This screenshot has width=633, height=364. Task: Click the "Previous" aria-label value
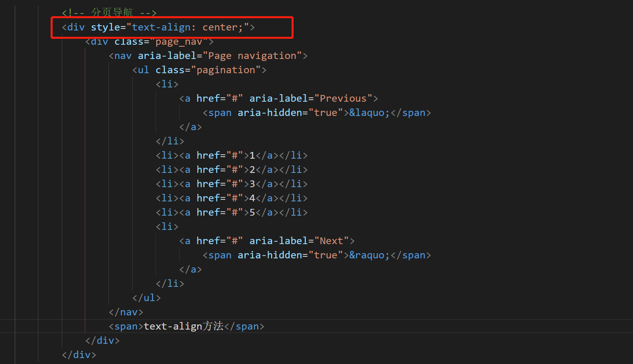pos(343,99)
